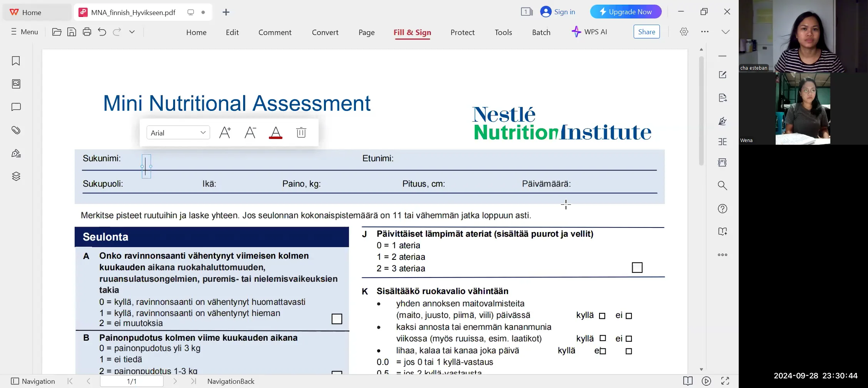Expand the ribbon options chevron next to redo
Image resolution: width=868 pixels, height=388 pixels.
[x=132, y=32]
